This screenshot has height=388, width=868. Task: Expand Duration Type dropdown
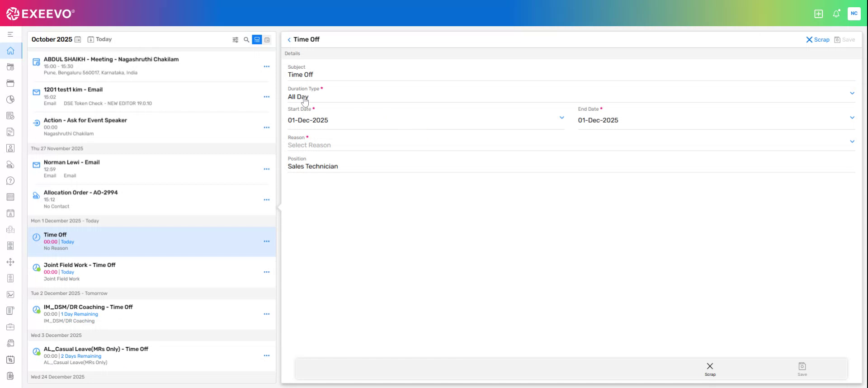pos(852,93)
